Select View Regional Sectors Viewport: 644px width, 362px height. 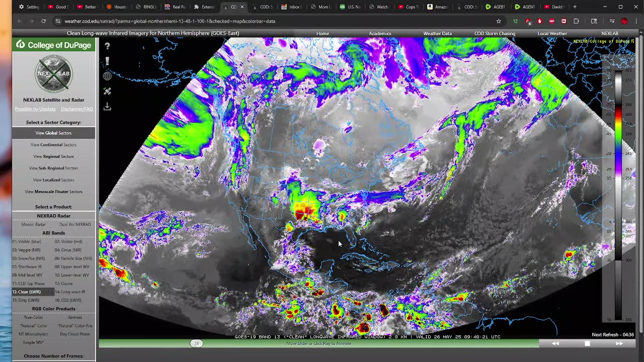point(53,156)
